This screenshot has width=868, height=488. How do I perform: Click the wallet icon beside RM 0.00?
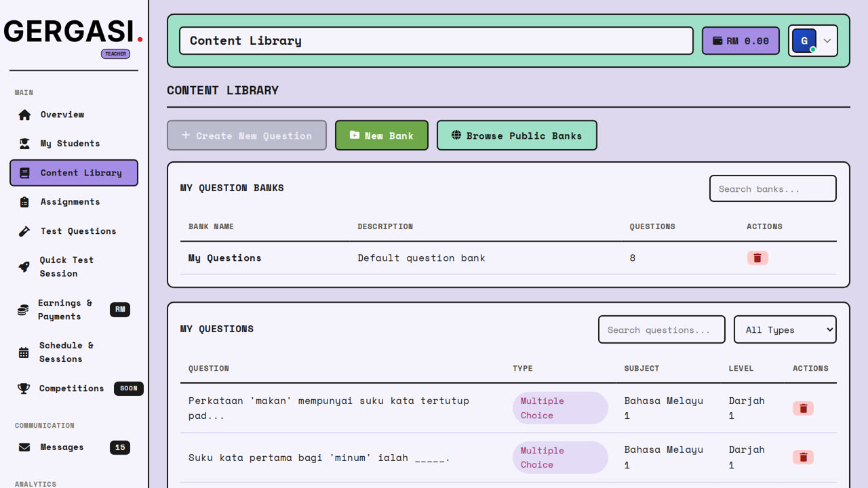coord(717,41)
